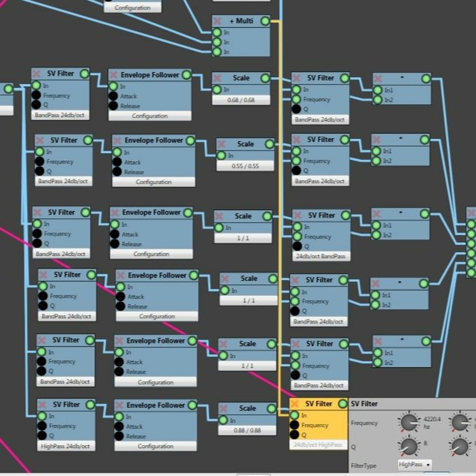Remove the Scale 0.68 / 0.68 node with its X
Image resolution: width=476 pixels, height=476 pixels.
(217, 78)
